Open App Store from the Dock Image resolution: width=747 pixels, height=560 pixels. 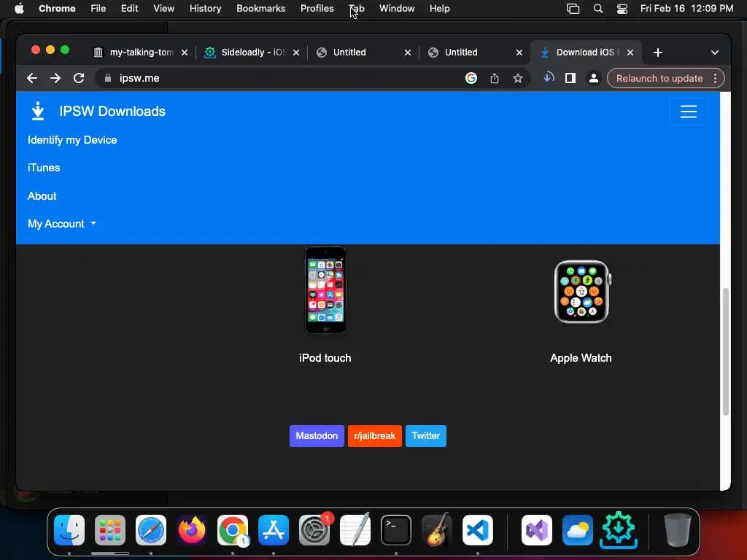coord(274,529)
